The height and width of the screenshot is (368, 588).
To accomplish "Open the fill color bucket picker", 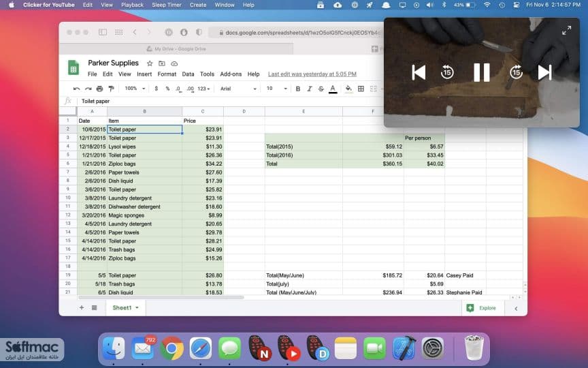I will coord(348,89).
